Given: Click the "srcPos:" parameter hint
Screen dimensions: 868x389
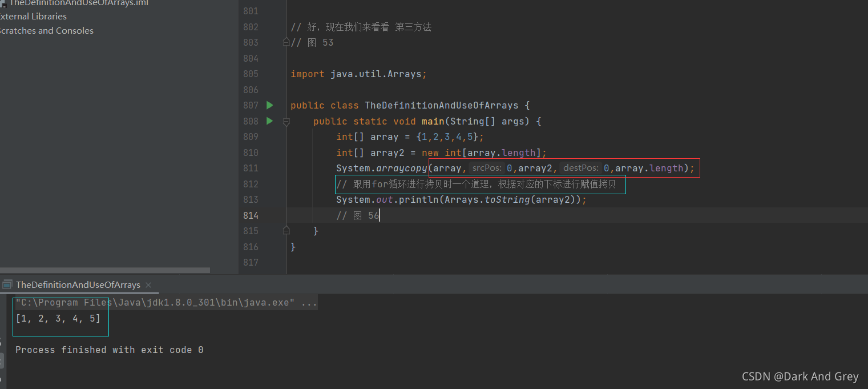Looking at the screenshot, I should (x=487, y=168).
